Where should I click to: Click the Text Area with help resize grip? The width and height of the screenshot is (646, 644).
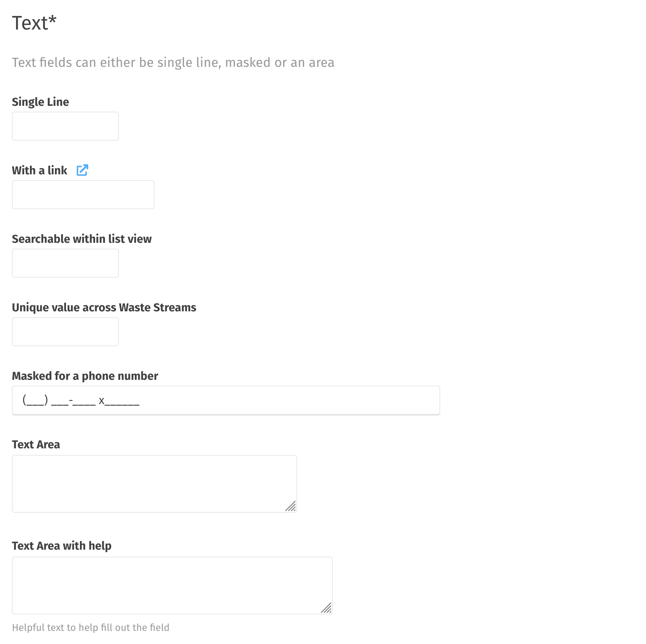326,608
